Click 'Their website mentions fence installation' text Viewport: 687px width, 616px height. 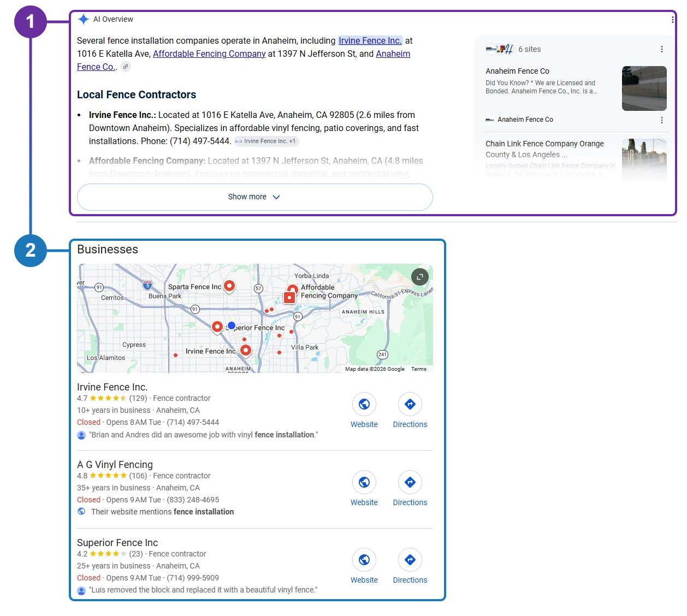click(x=163, y=512)
